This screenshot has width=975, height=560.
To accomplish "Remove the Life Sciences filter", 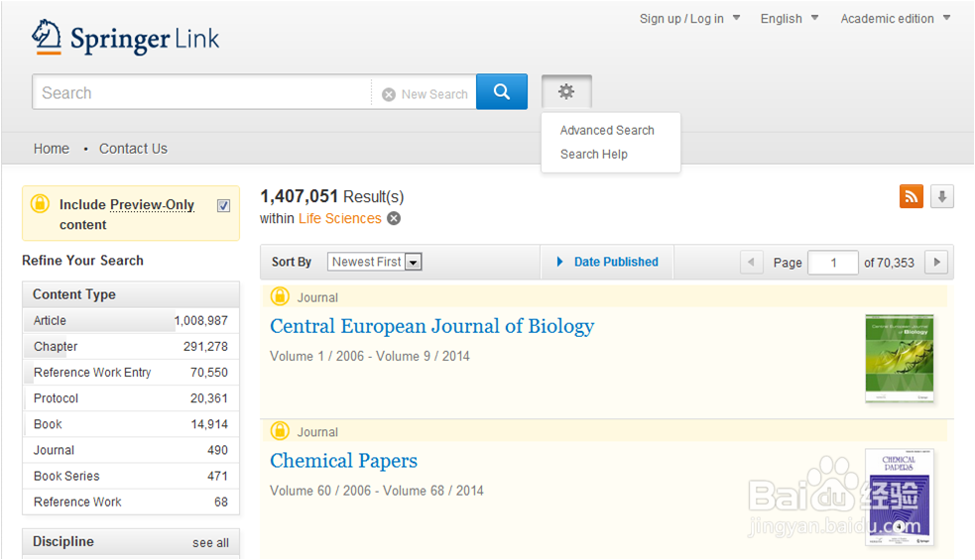I will coord(394,219).
